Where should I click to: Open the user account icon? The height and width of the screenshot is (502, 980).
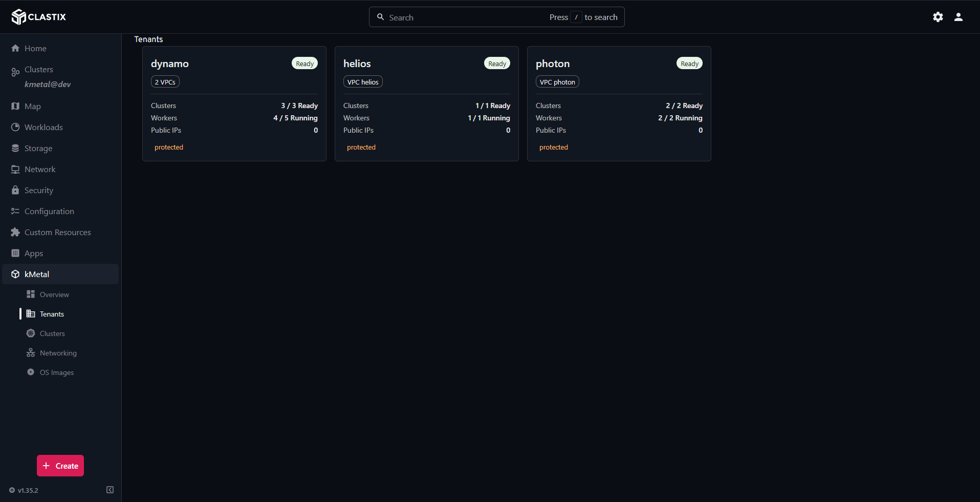pyautogui.click(x=959, y=17)
